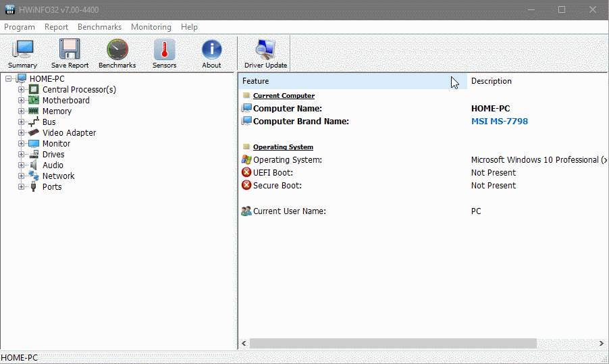Open the Report menu
The width and height of the screenshot is (609, 364).
(56, 27)
